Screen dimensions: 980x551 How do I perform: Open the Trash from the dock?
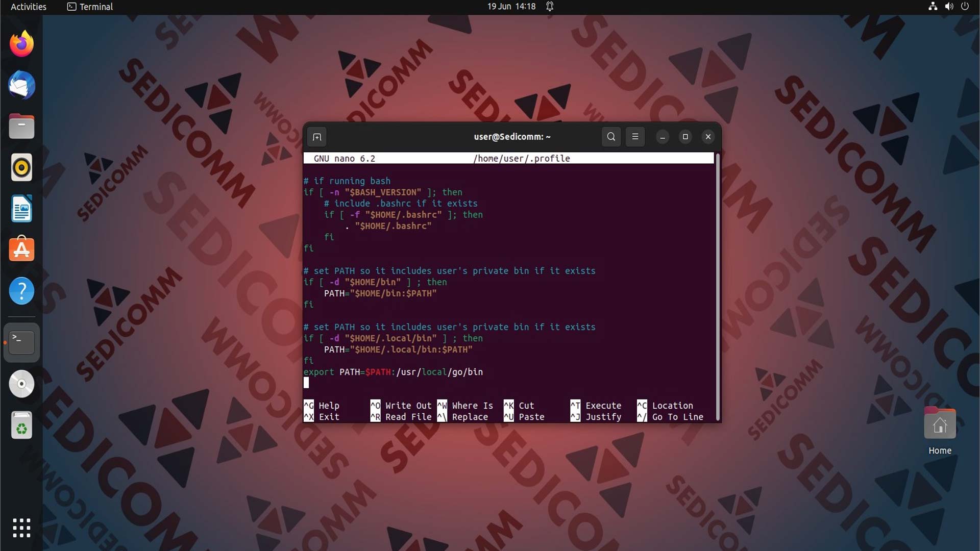(21, 425)
